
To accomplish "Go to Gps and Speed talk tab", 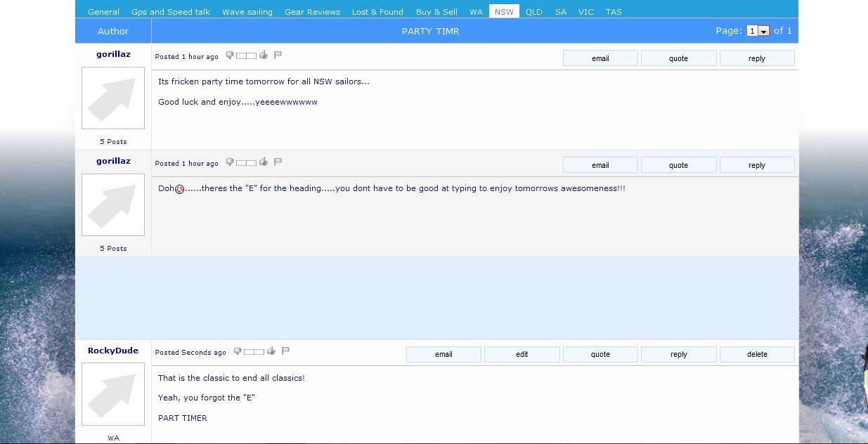I will click(x=171, y=12).
